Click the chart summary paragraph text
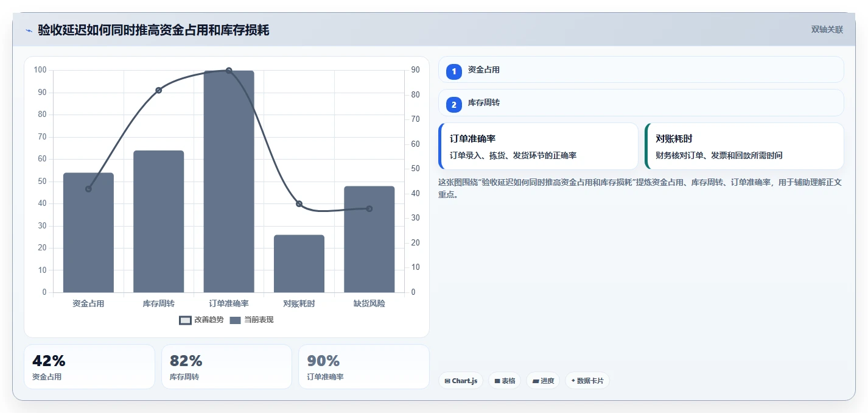 640,188
